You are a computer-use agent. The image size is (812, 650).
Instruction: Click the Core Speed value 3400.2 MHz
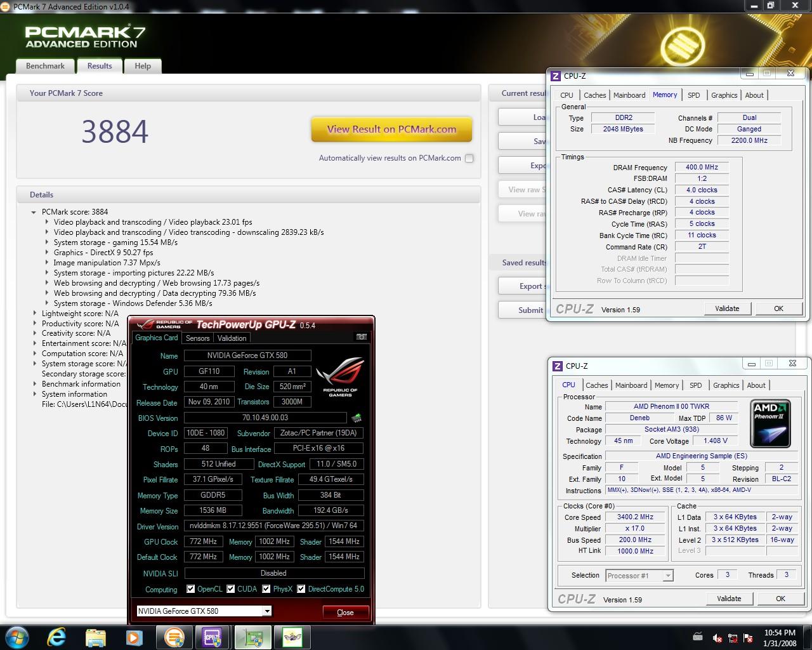pyautogui.click(x=635, y=517)
